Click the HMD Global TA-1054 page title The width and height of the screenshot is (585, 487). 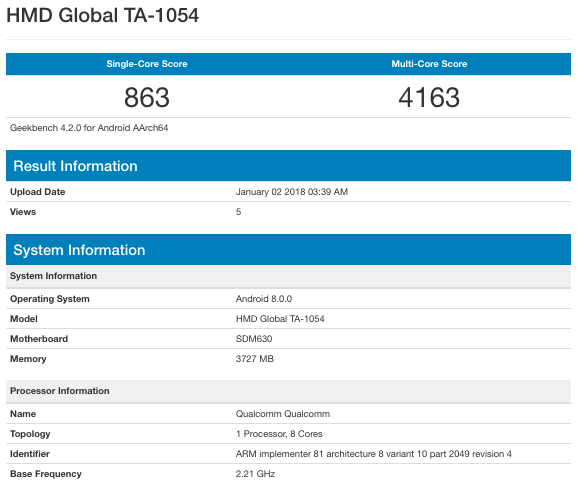(x=103, y=16)
